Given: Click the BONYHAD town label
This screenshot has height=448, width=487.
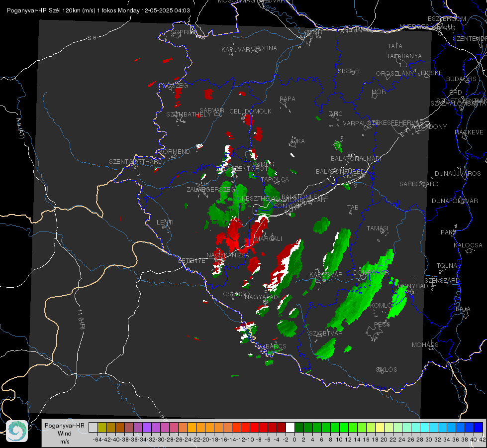Looking at the screenshot, I should tap(413, 286).
